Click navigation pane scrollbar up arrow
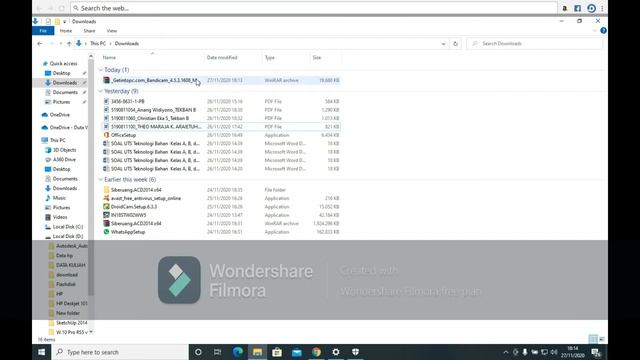 [x=91, y=56]
